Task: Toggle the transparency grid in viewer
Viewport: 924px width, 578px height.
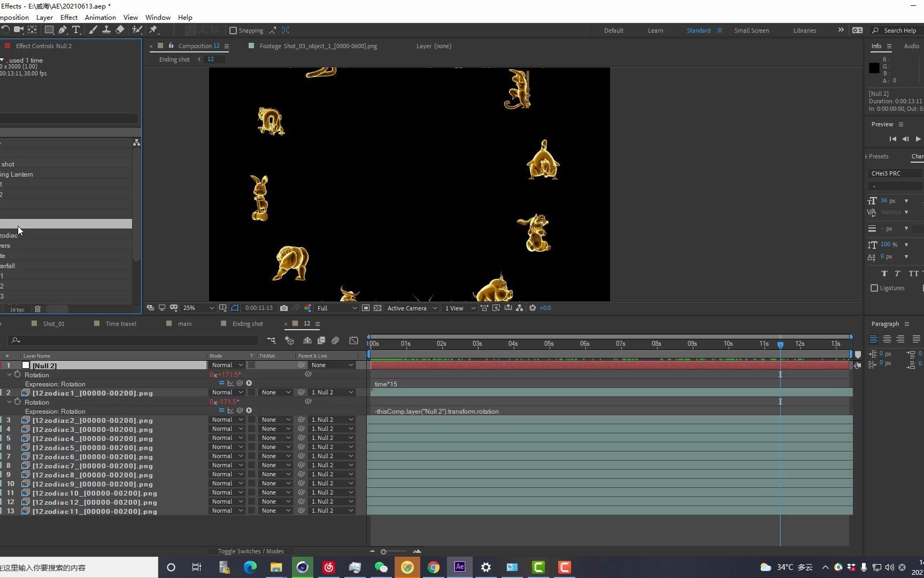Action: (x=378, y=308)
